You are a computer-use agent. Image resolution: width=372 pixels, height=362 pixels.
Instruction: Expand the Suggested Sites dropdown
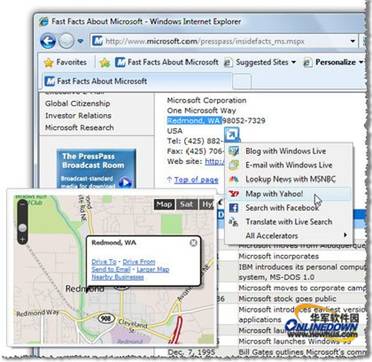click(293, 62)
